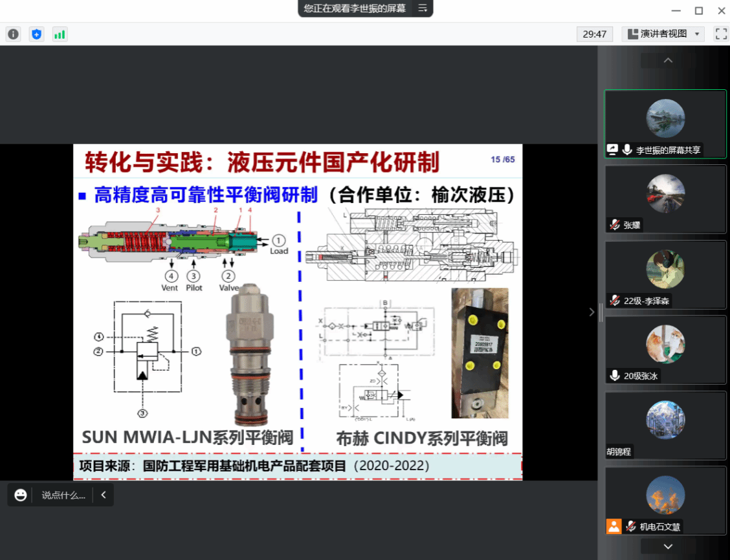Open the emoji reaction picker
This screenshot has height=560, width=730.
click(x=20, y=495)
